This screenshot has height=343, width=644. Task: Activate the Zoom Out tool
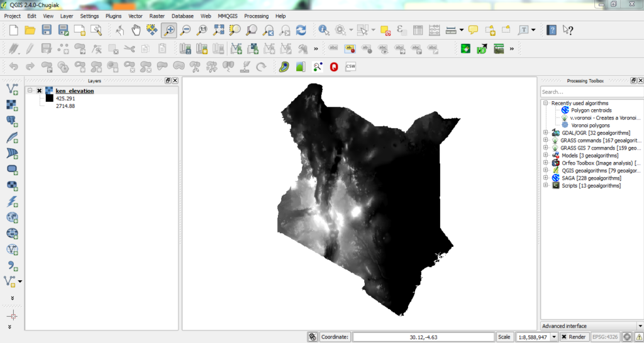(x=186, y=30)
